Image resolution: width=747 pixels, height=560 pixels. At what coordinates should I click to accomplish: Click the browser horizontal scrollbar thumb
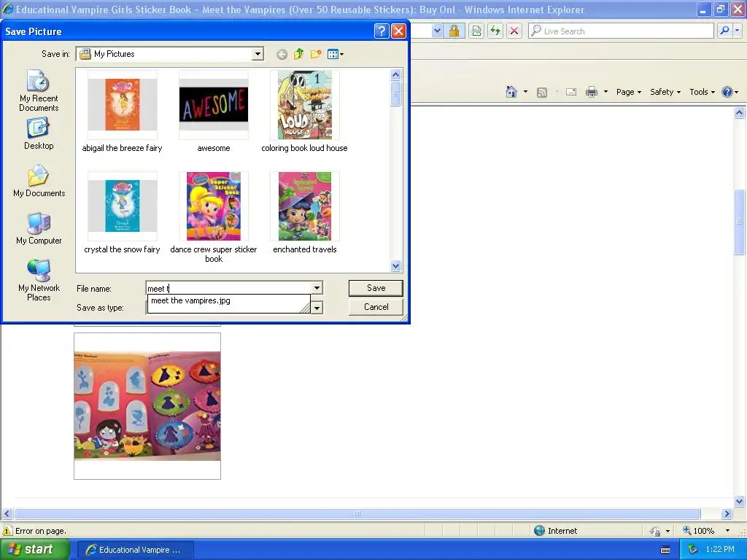(x=357, y=514)
